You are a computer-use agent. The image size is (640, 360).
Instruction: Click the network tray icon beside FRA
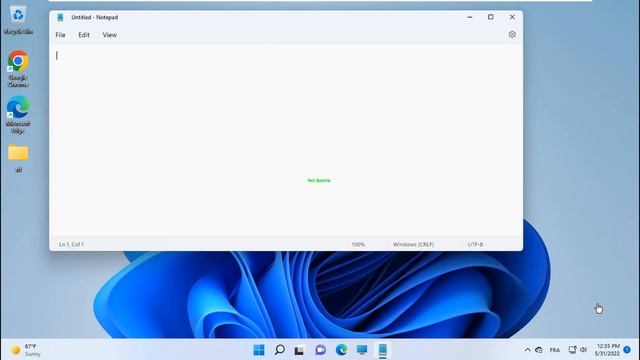click(539, 350)
